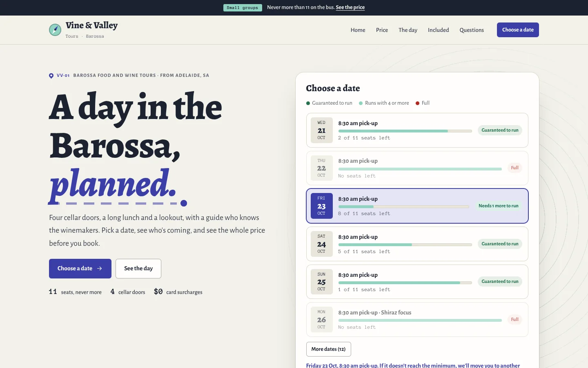588x368 pixels.
Task: Expand More dates (12)
Action: 329,349
